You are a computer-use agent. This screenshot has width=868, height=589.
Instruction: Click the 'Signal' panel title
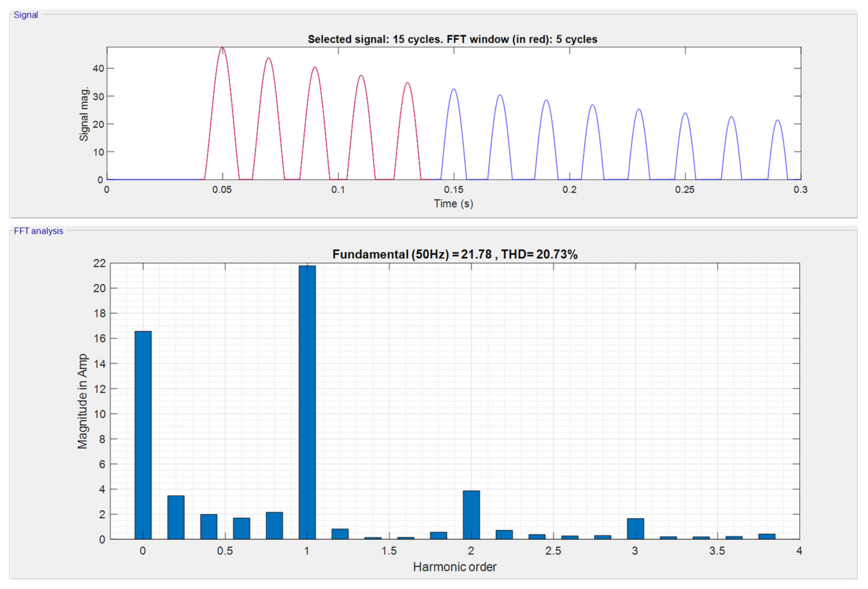[x=26, y=15]
